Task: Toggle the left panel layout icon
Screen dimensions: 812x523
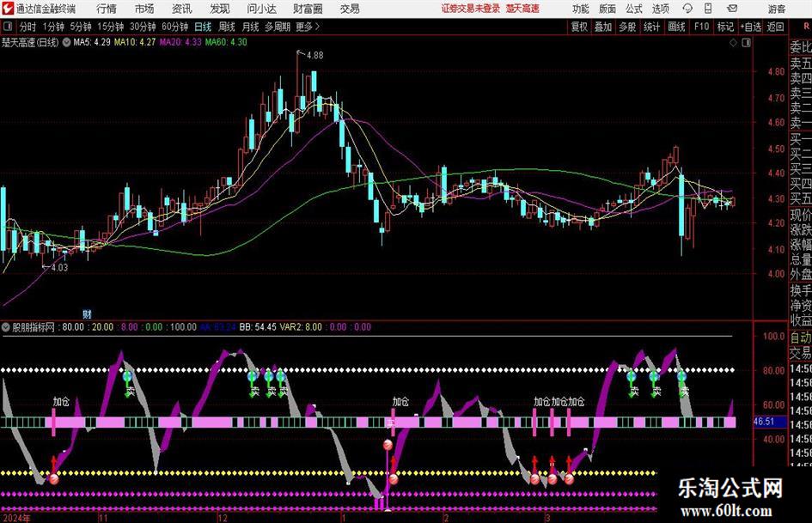Action: (x=7, y=27)
